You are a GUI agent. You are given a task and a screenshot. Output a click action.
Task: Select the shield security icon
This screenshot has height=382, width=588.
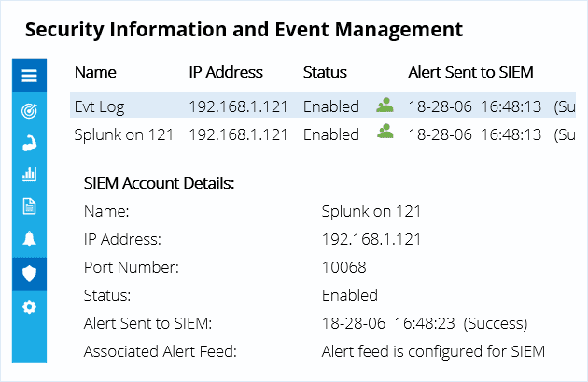pyautogui.click(x=29, y=274)
